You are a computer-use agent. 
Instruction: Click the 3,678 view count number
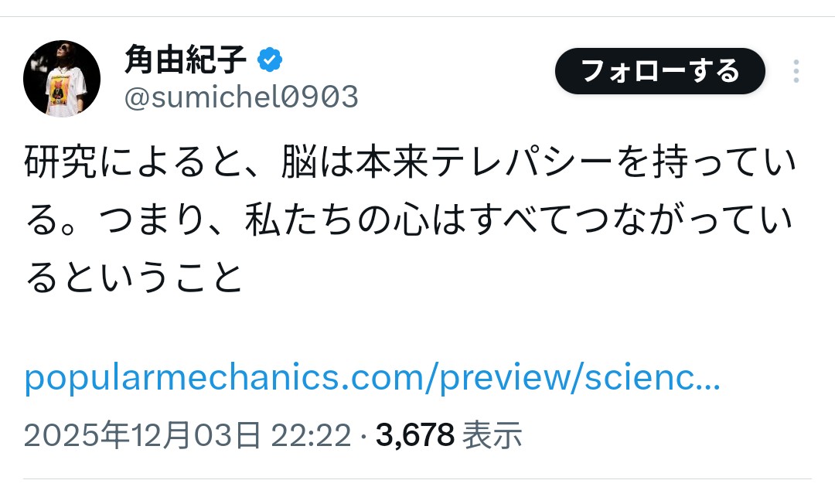pyautogui.click(x=414, y=436)
